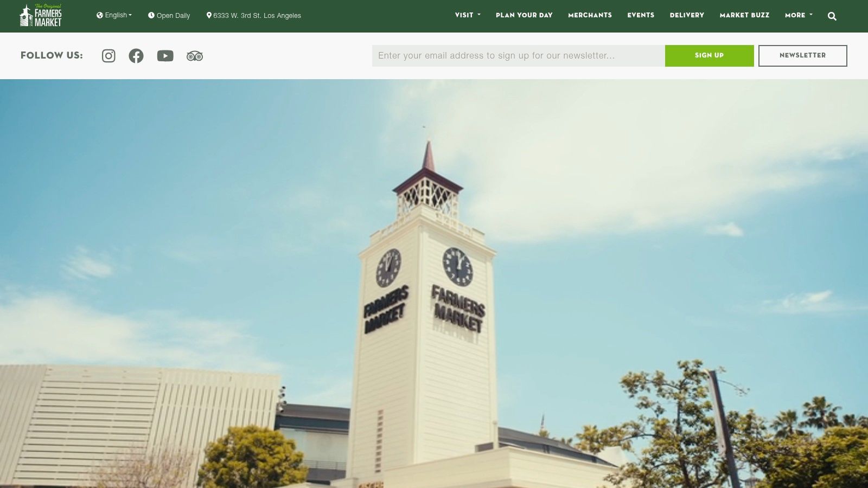Select Delivery in the navigation bar
The height and width of the screenshot is (488, 868).
pyautogui.click(x=687, y=15)
